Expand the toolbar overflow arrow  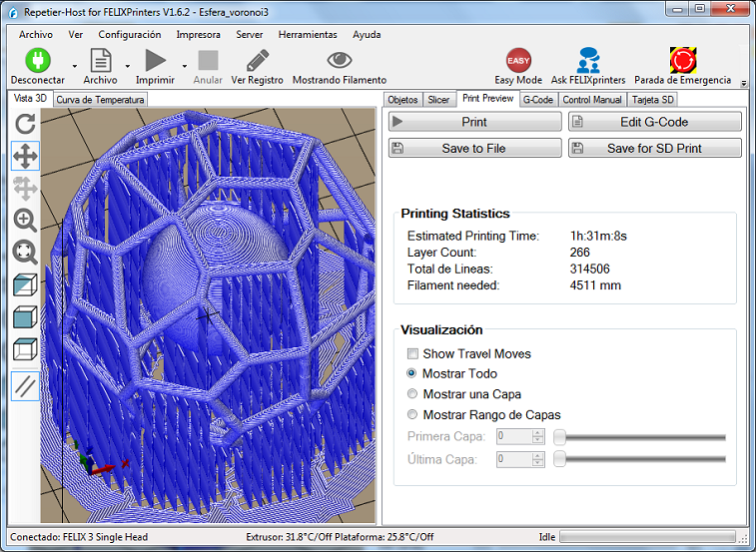[743, 83]
